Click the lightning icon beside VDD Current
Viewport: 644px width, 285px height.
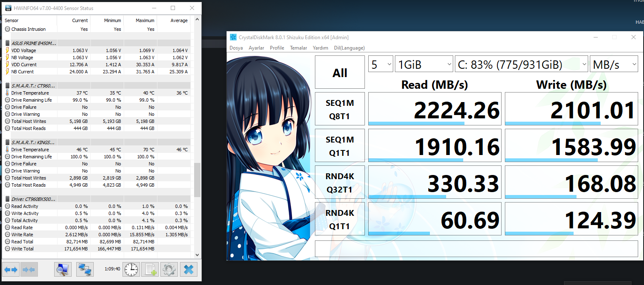coord(7,65)
